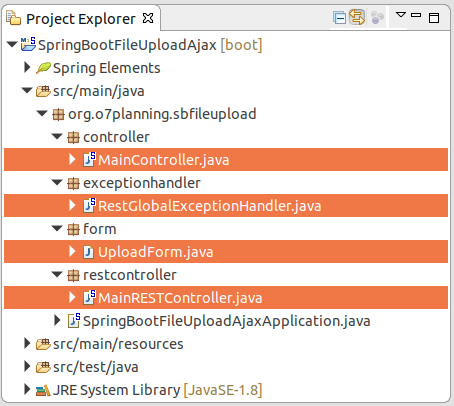Close the Project Explorer view tab

148,18
